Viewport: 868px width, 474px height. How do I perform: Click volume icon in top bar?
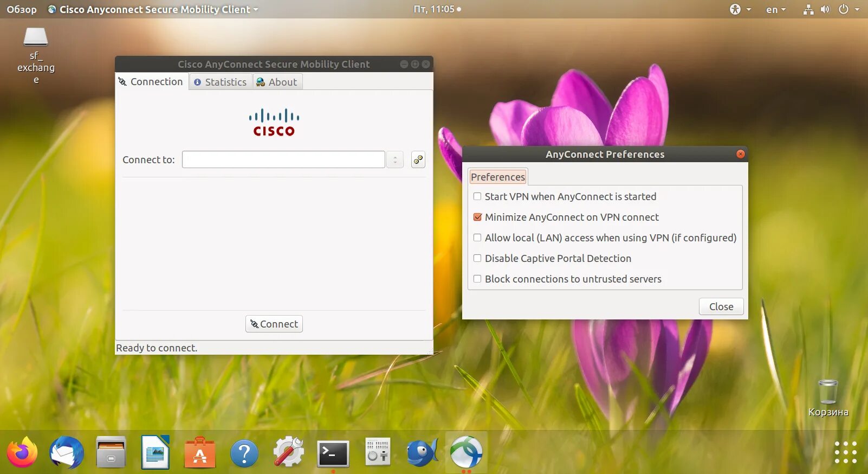click(825, 9)
